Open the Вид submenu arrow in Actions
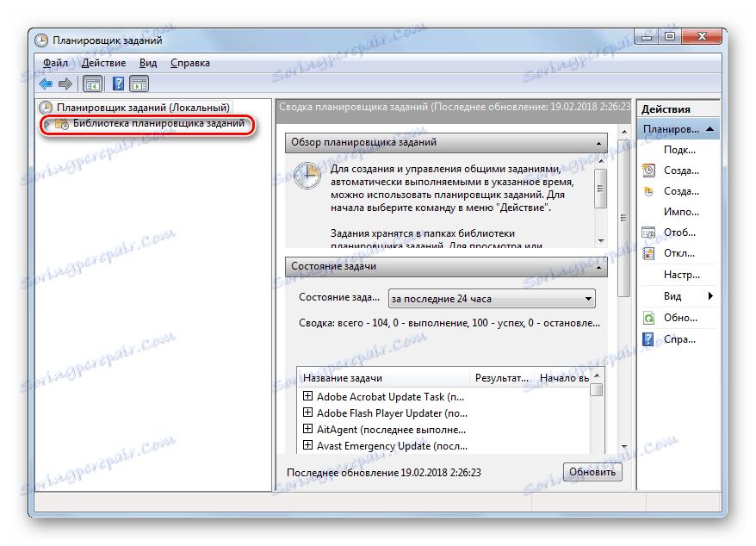 (x=710, y=296)
